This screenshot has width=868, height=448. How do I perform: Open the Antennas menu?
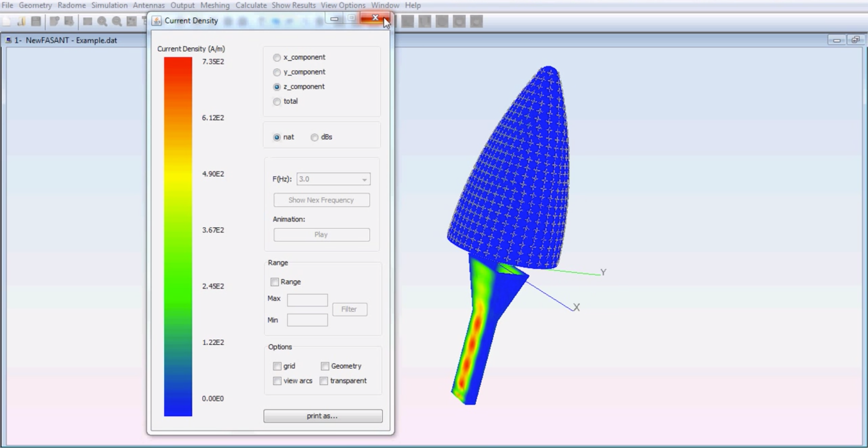point(149,5)
